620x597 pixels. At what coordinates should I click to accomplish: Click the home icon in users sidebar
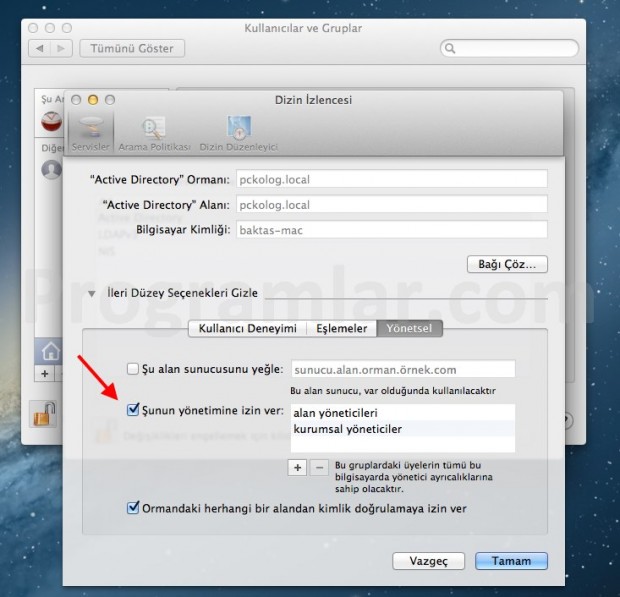point(51,351)
